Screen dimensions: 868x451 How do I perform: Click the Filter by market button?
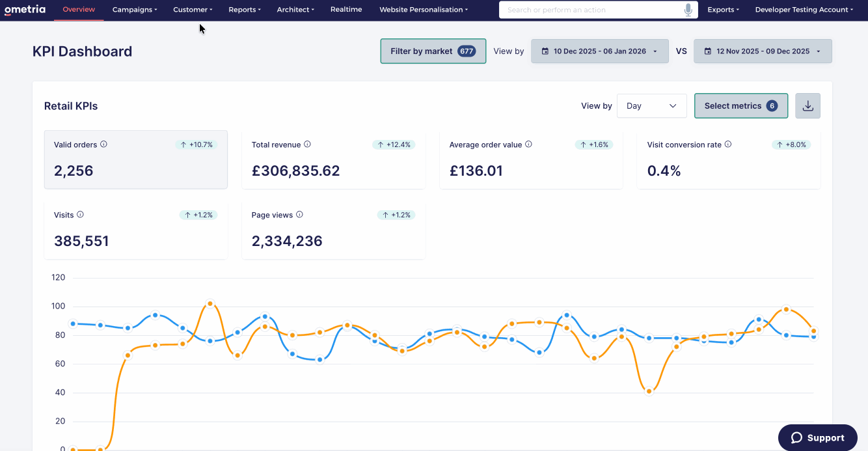433,51
